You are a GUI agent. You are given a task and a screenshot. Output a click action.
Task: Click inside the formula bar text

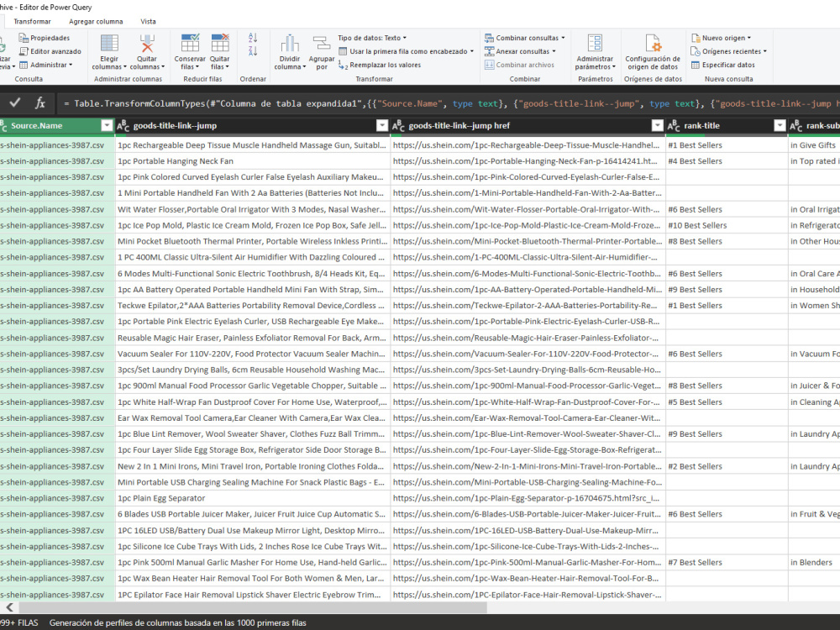[x=448, y=103]
